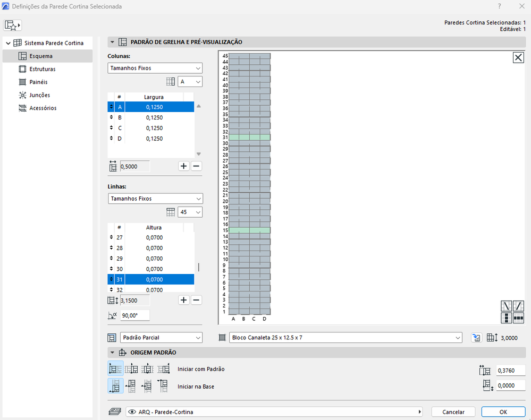Open Colunas Tamanhos Fixos dropdown

pyautogui.click(x=155, y=68)
